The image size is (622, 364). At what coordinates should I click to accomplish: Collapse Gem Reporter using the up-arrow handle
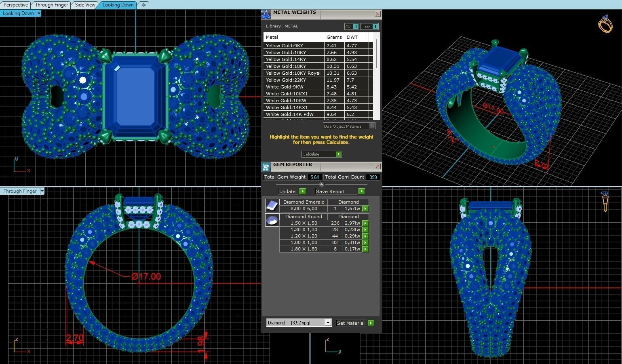pos(322,184)
